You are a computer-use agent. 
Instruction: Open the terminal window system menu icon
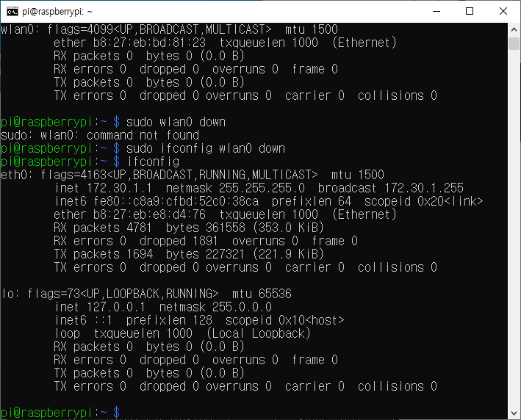[12, 12]
